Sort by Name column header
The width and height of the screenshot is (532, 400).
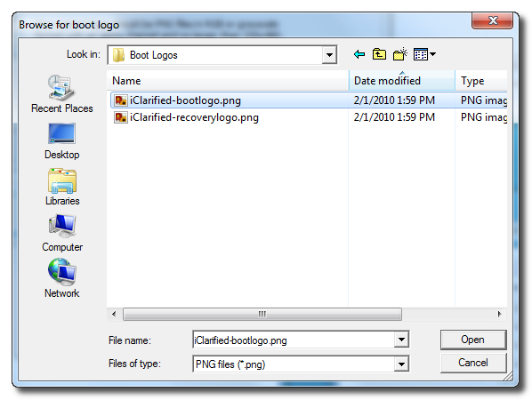coord(228,81)
